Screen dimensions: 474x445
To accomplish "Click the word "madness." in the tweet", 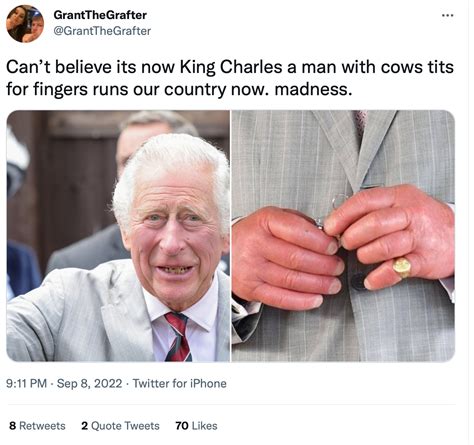I will click(x=313, y=89).
